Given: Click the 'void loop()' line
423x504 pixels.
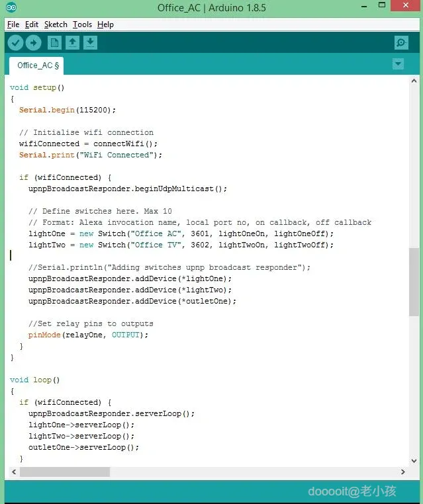Looking at the screenshot, I should click(34, 380).
